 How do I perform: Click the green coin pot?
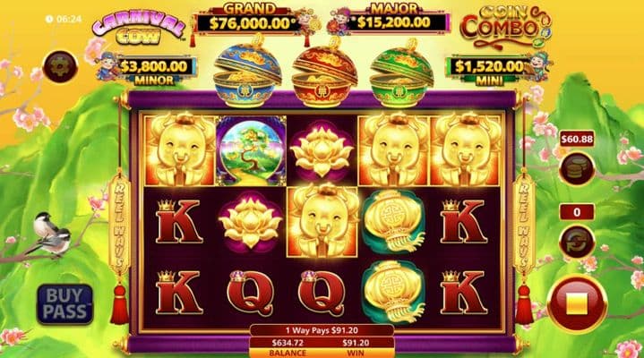point(401,74)
